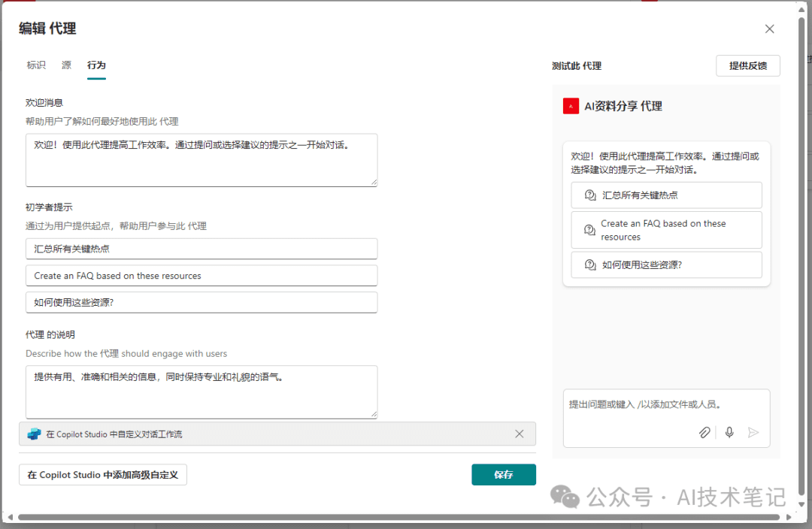812x529 pixels.
Task: Switch to the 标识 tab
Action: coord(36,65)
